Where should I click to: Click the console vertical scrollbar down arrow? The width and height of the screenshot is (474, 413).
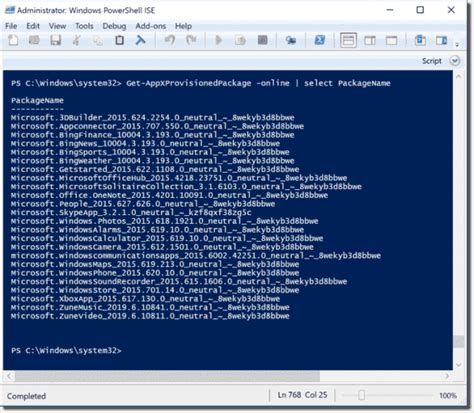(459, 365)
